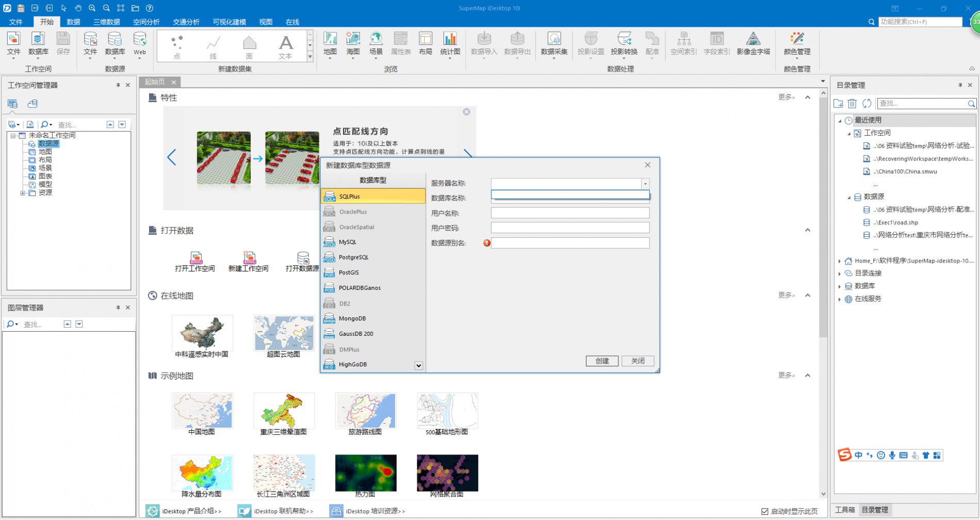Select MySQL database type
Viewport: 980px width, 520px height.
(x=373, y=242)
